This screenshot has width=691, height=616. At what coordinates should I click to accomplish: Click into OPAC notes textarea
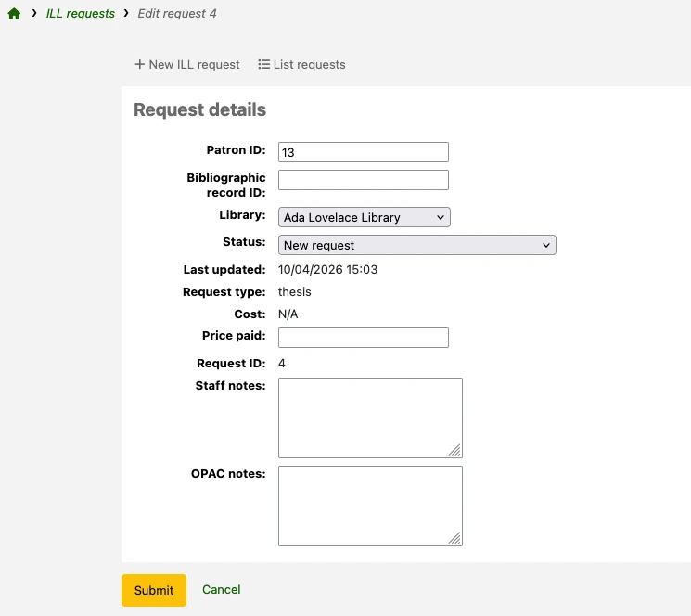coord(370,506)
